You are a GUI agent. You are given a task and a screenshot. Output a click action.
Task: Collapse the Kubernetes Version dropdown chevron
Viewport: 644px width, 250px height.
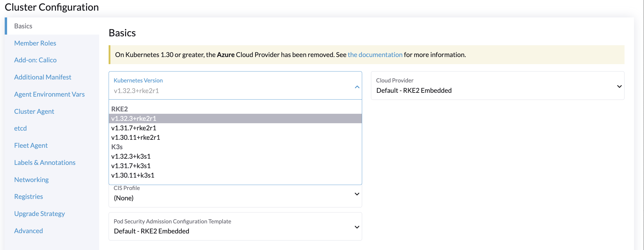357,87
